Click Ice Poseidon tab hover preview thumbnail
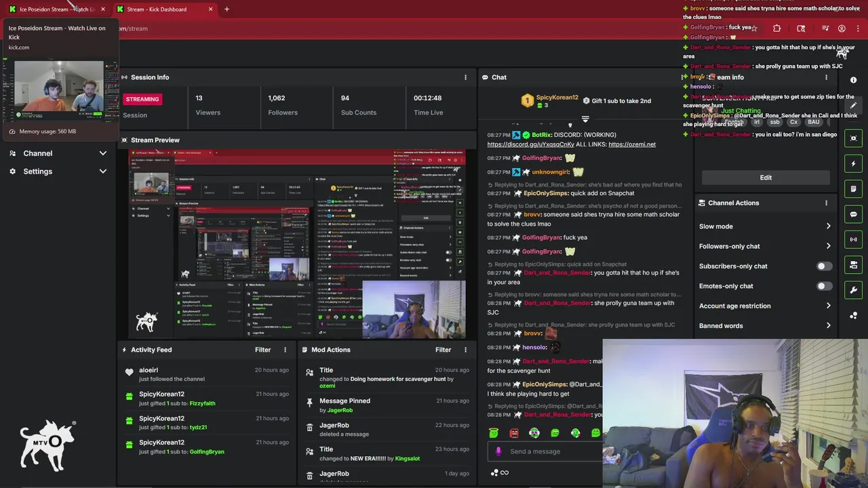The height and width of the screenshot is (488, 868). click(60, 91)
